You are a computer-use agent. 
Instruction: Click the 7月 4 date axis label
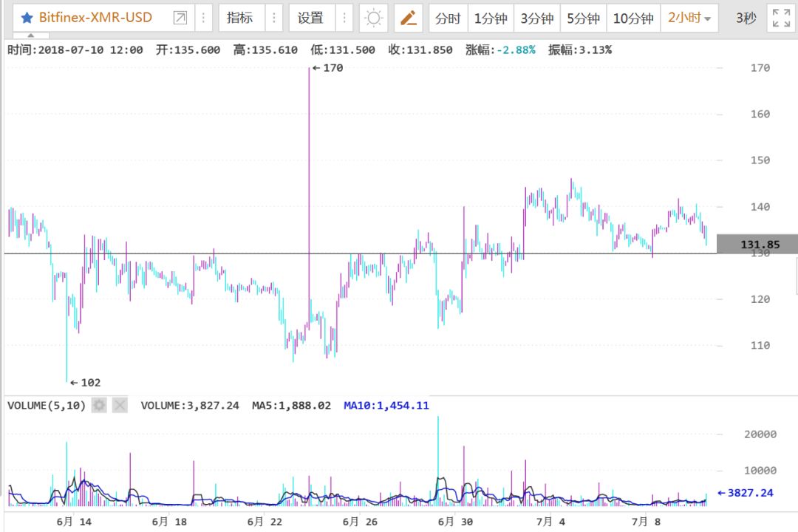tap(550, 522)
